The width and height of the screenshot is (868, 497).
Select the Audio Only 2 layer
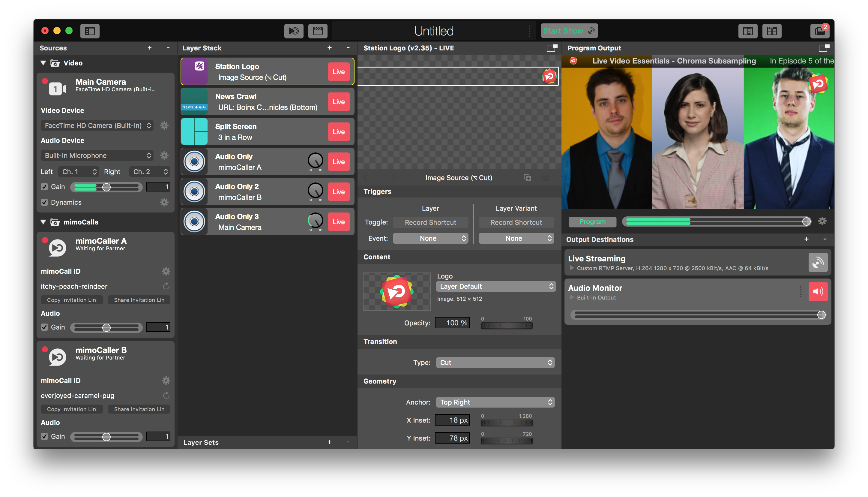pos(267,192)
